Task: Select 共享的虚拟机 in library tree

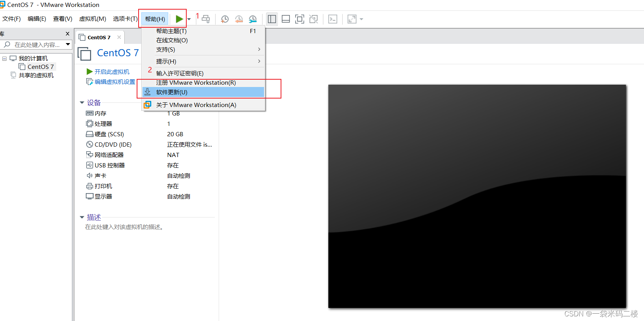Action: coord(36,75)
